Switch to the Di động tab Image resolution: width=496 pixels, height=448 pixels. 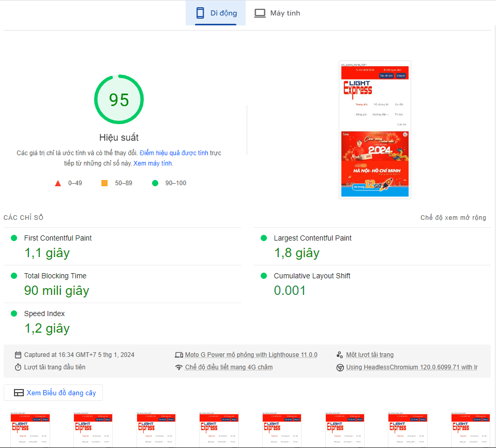point(216,13)
